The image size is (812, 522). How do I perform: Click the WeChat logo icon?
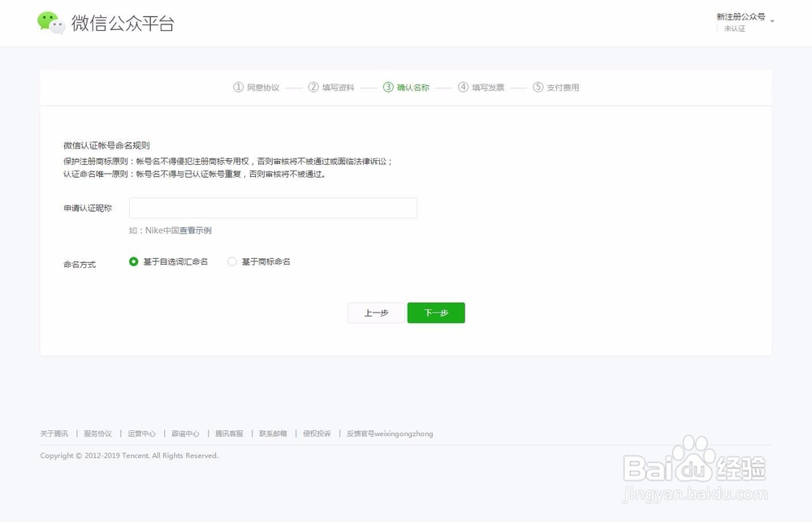[x=51, y=23]
